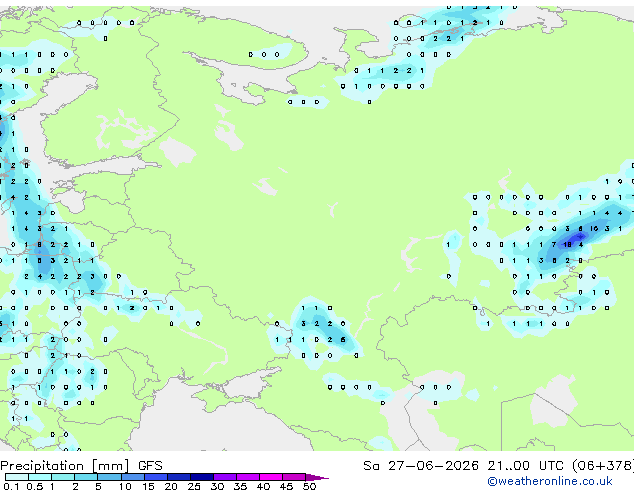The image size is (634, 490).
Task: Click the legend label 15
Action: 148,486
